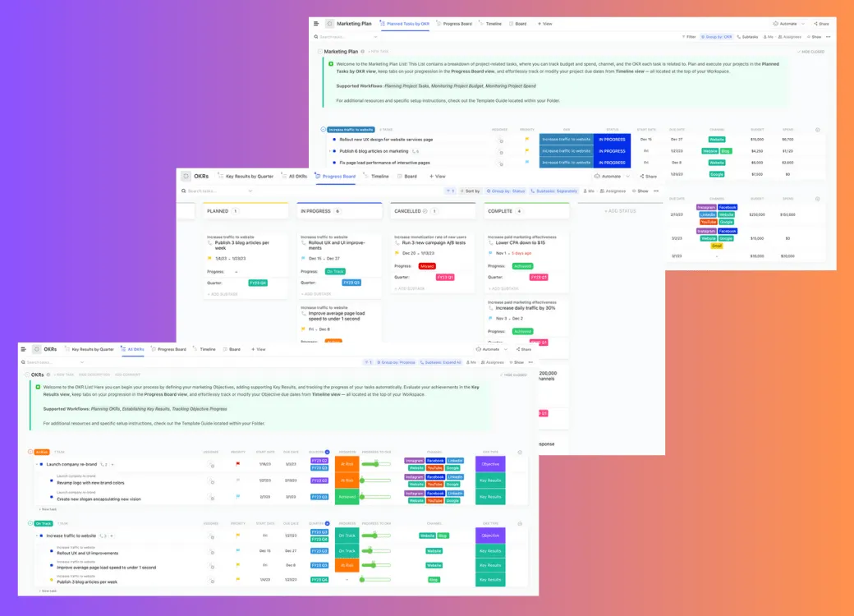
Task: Switch to the Planned Tasks by OKR tab
Action: [x=404, y=24]
